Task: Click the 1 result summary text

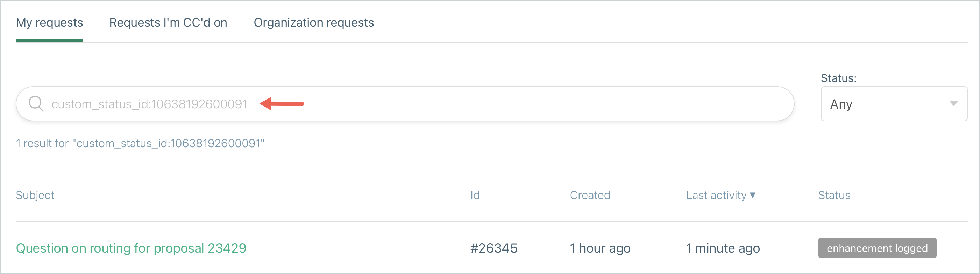Action: 140,143
